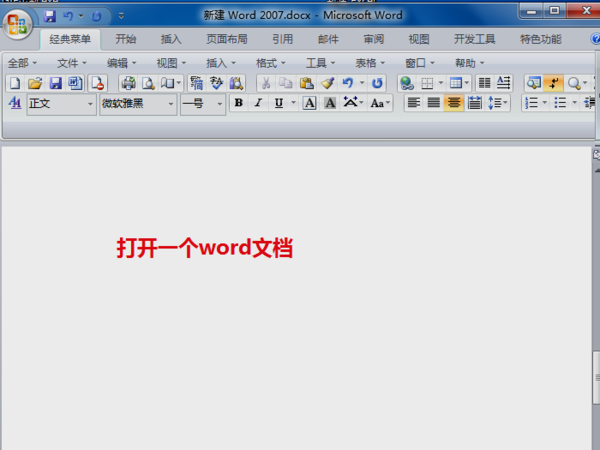The image size is (600, 450).
Task: Open the 表格 classic menu
Action: tap(370, 63)
